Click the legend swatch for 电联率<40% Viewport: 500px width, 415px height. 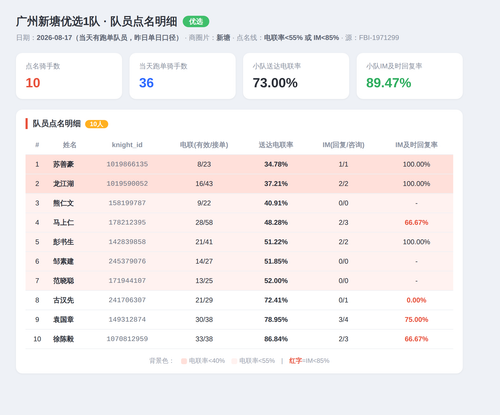tap(184, 361)
